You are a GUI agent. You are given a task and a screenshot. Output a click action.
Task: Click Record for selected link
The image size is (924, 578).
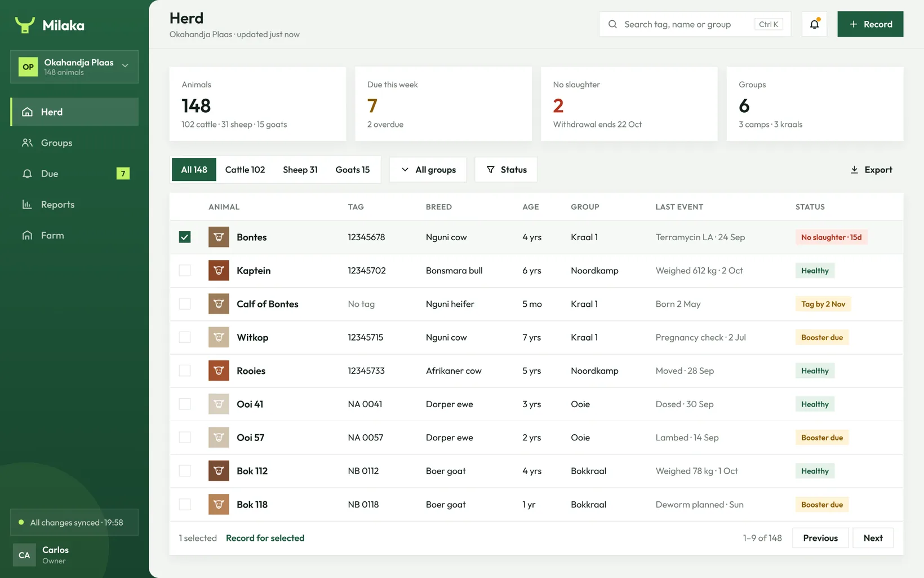[265, 538]
